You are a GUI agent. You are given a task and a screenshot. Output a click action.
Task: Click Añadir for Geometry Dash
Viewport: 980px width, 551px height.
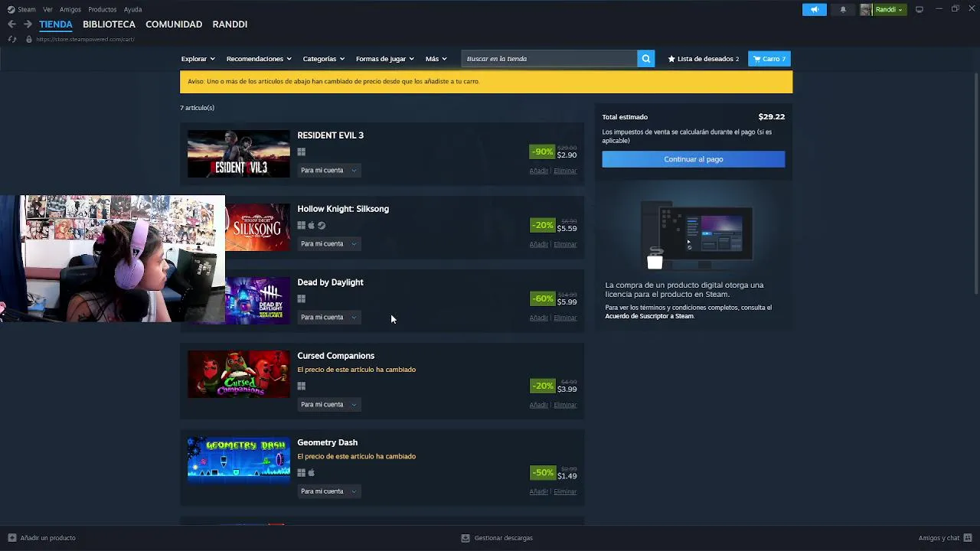pyautogui.click(x=538, y=491)
